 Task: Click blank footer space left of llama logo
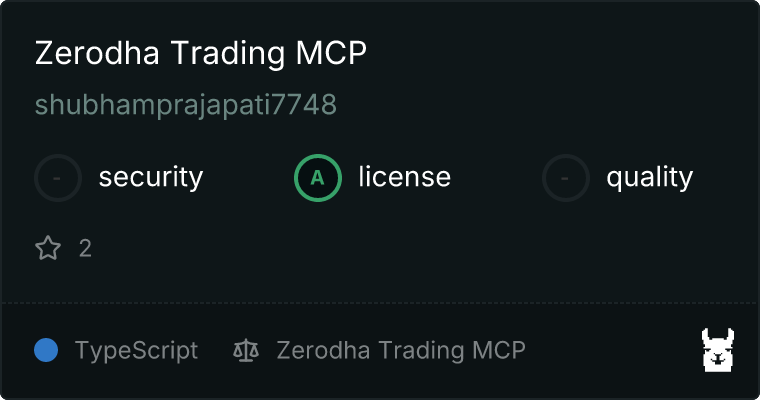tap(613, 350)
